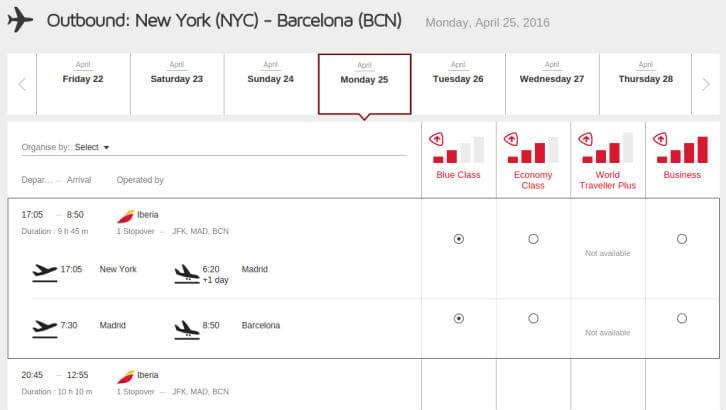
Task: Select Business for the Madrid–Barcelona leg
Action: (x=682, y=318)
